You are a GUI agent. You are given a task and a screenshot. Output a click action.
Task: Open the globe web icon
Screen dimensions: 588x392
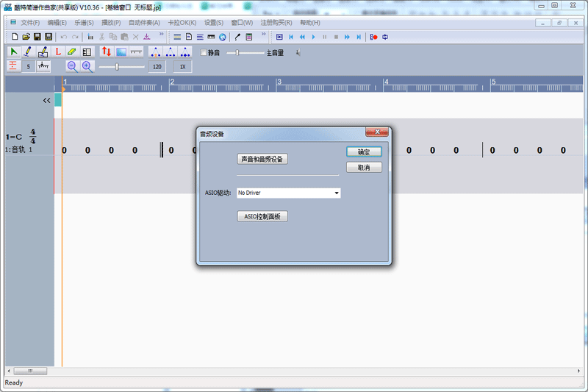[x=223, y=37]
